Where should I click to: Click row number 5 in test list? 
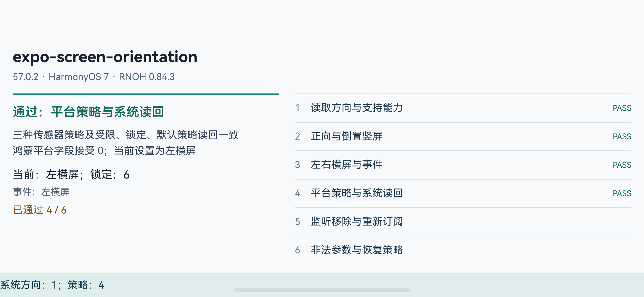coord(297,222)
